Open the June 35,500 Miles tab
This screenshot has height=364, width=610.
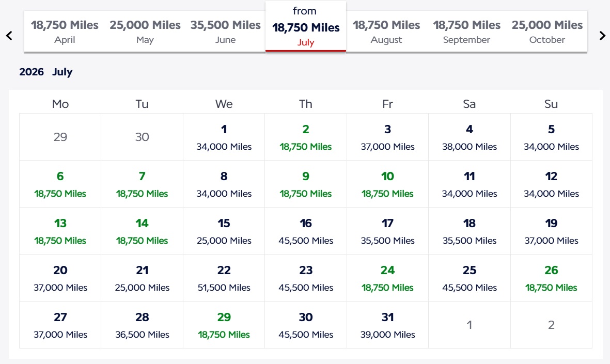(x=226, y=32)
